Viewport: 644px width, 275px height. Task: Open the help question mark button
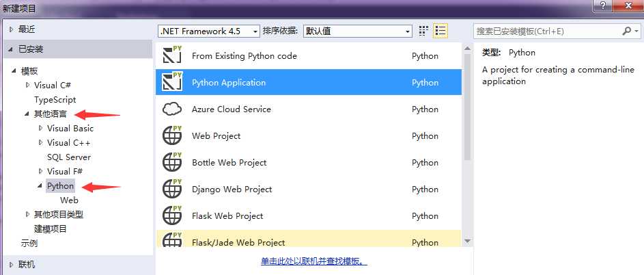click(603, 5)
